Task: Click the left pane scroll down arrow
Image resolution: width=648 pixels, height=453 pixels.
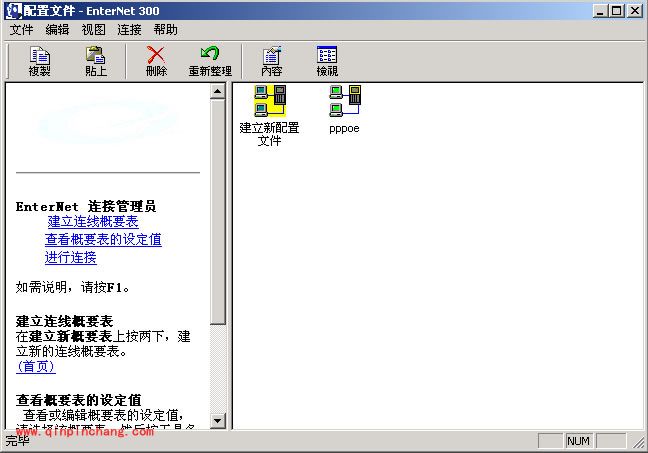Action: 217,421
